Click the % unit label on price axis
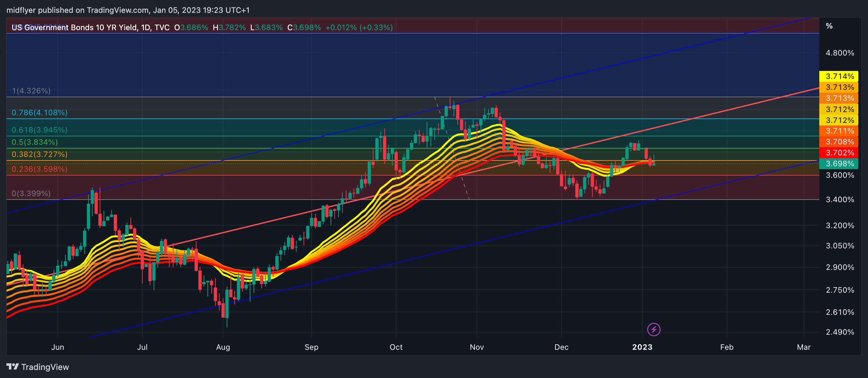This screenshot has height=378, width=868. click(829, 26)
